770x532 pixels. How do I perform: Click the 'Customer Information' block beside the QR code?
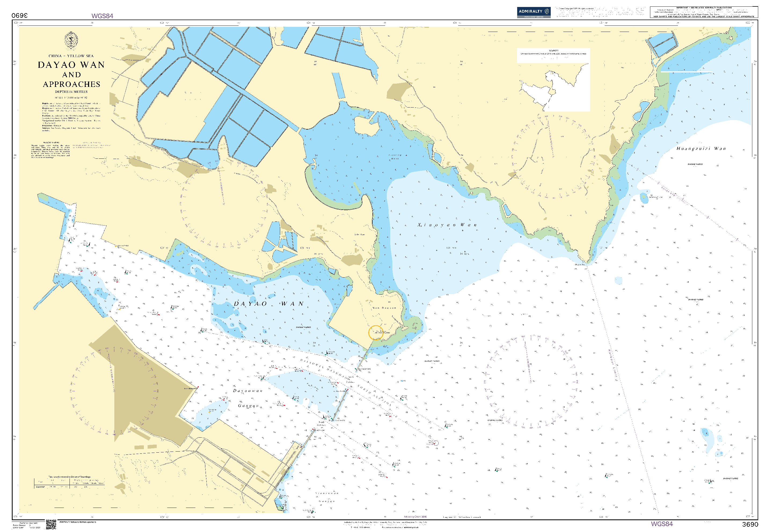[x=28, y=525]
